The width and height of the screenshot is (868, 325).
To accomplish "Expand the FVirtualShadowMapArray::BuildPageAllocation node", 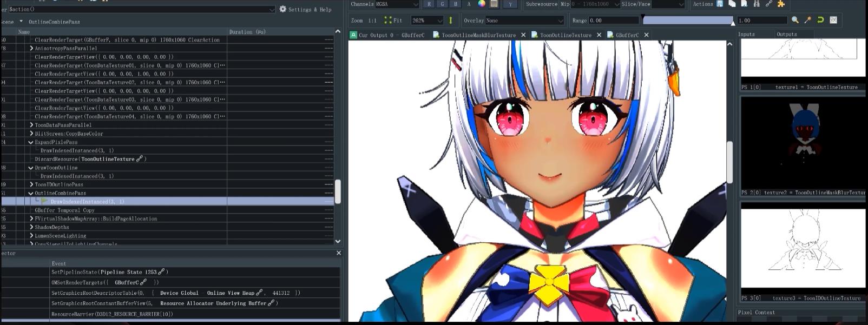I will (x=31, y=218).
